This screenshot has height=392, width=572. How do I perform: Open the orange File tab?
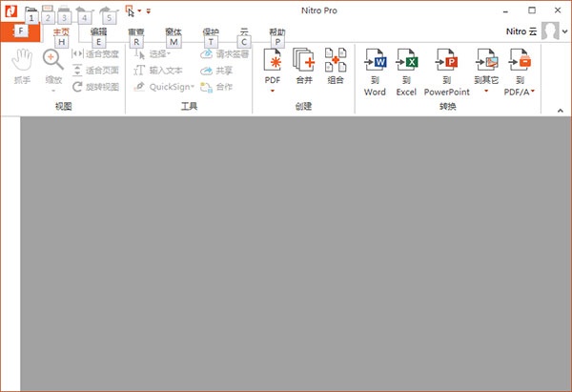(20, 31)
